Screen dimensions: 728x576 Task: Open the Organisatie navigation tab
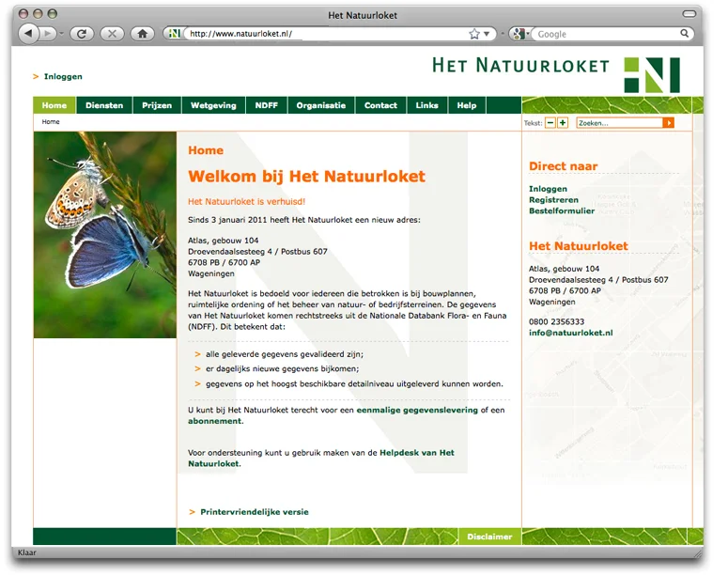(321, 105)
